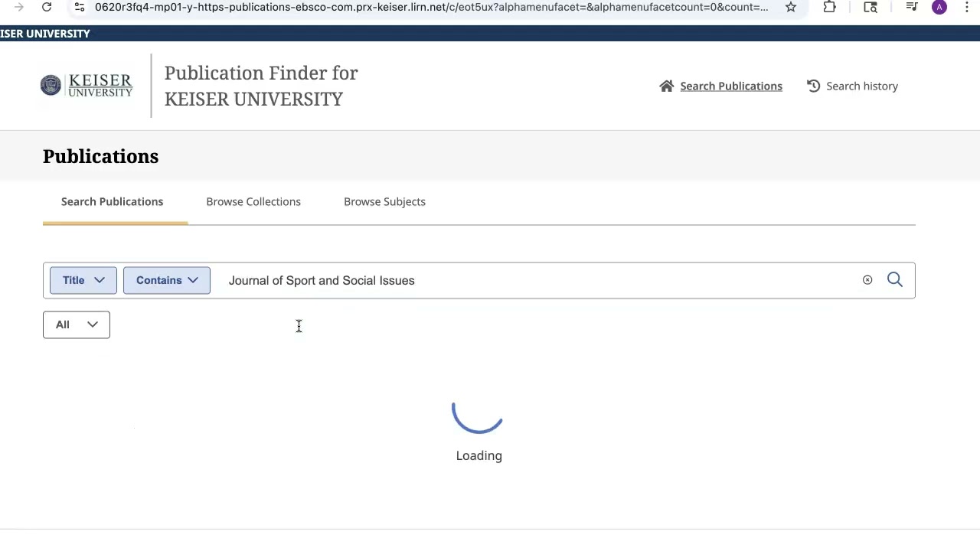Open site information icon in address bar

click(80, 7)
